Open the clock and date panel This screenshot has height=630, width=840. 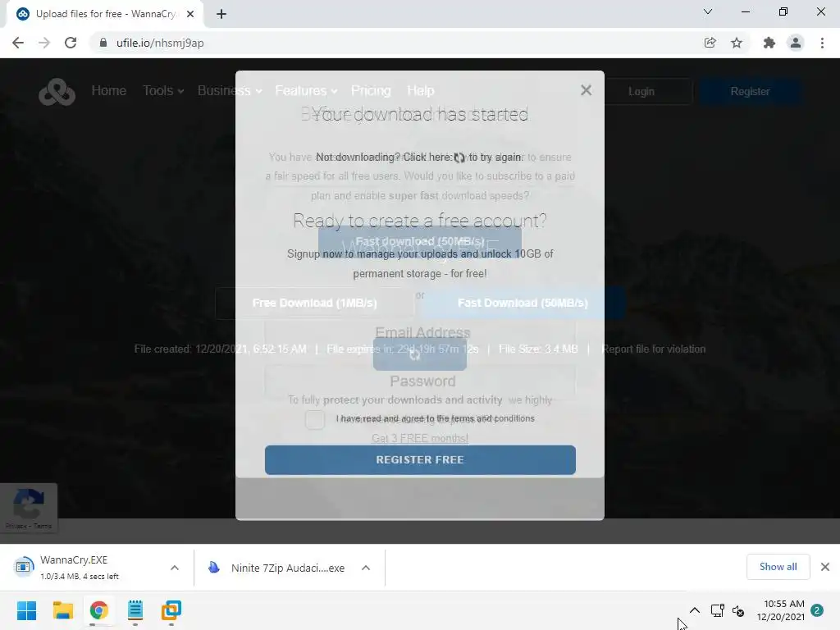coord(781,610)
